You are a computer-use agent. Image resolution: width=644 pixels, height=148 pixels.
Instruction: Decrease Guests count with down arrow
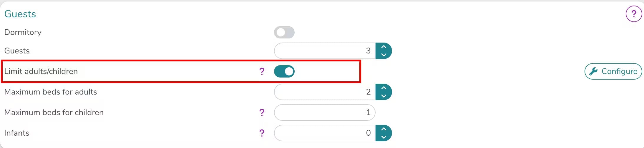(384, 55)
